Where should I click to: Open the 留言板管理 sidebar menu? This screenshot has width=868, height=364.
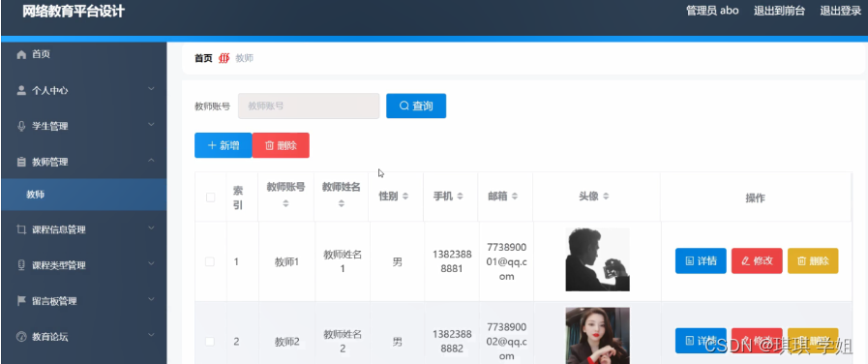83,301
